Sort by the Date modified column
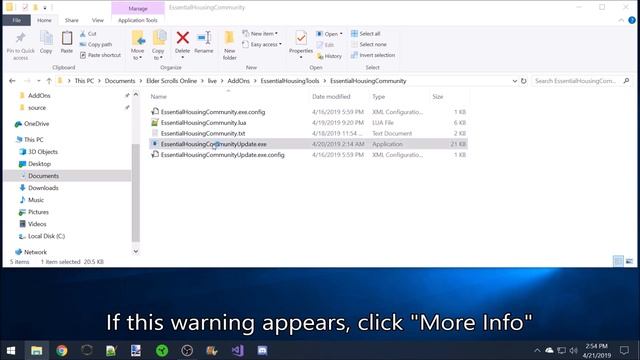The image size is (640, 360). 331,97
